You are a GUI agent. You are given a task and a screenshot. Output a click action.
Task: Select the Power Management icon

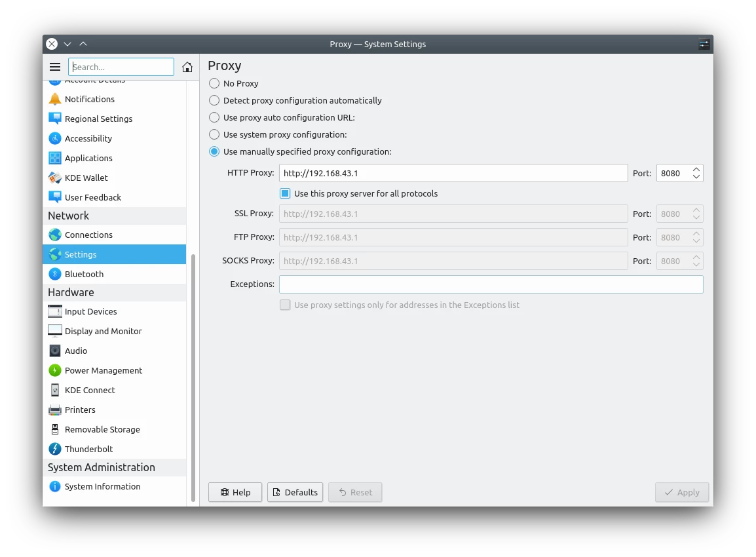[x=55, y=370]
